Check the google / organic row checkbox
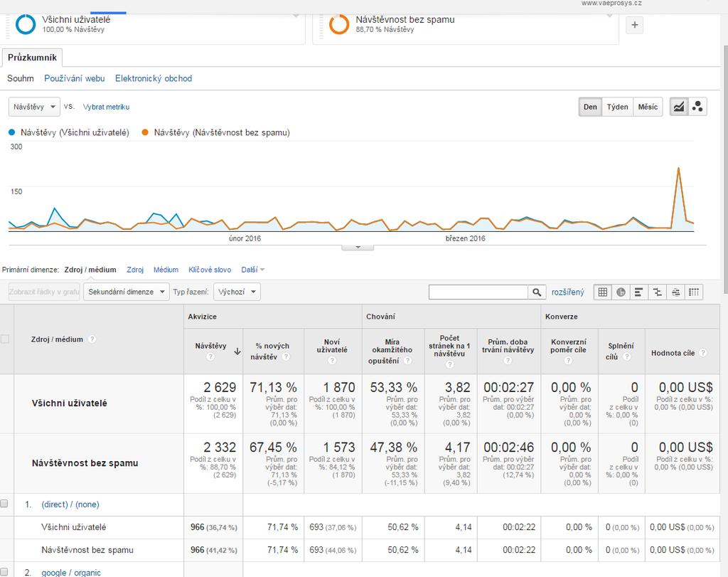Image resolution: width=728 pixels, height=577 pixels. click(4, 572)
